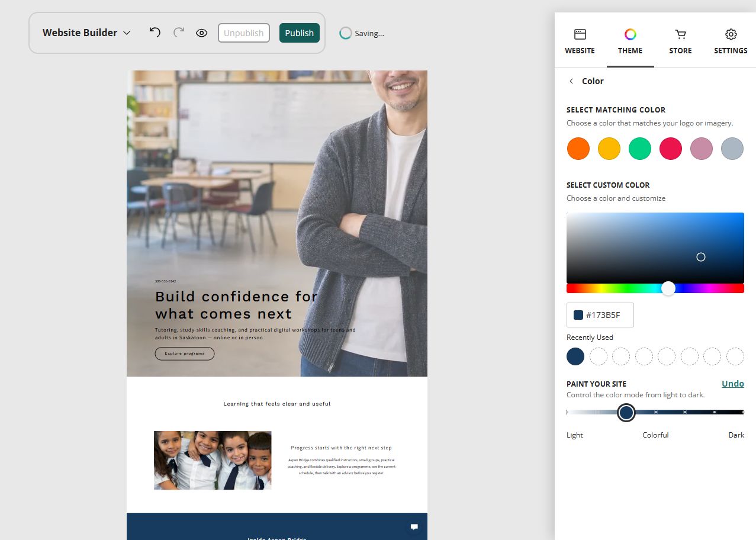Image resolution: width=756 pixels, height=540 pixels.
Task: Select the mauve pink matching color swatch
Action: 702,149
